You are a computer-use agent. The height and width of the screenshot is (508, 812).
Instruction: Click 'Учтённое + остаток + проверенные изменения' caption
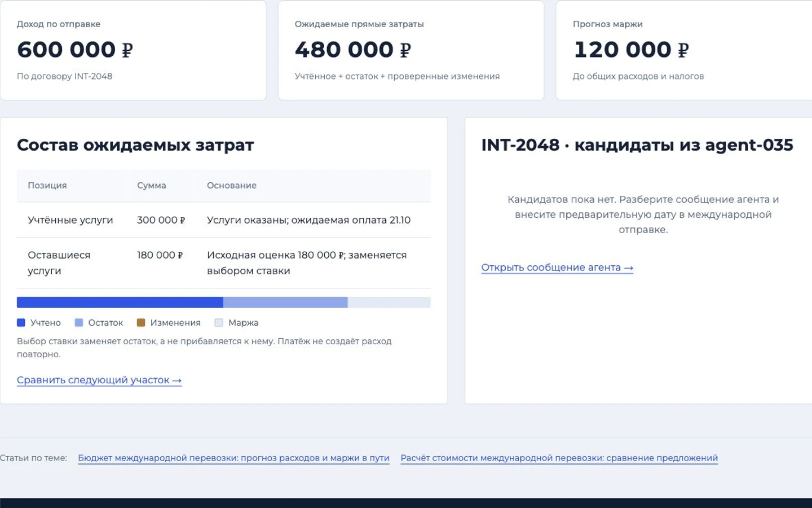[x=397, y=76]
